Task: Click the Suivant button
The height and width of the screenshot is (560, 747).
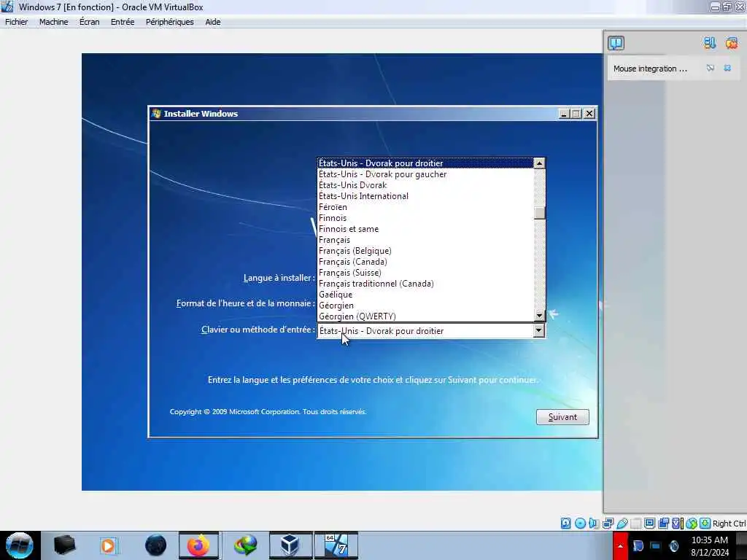Action: tap(562, 417)
